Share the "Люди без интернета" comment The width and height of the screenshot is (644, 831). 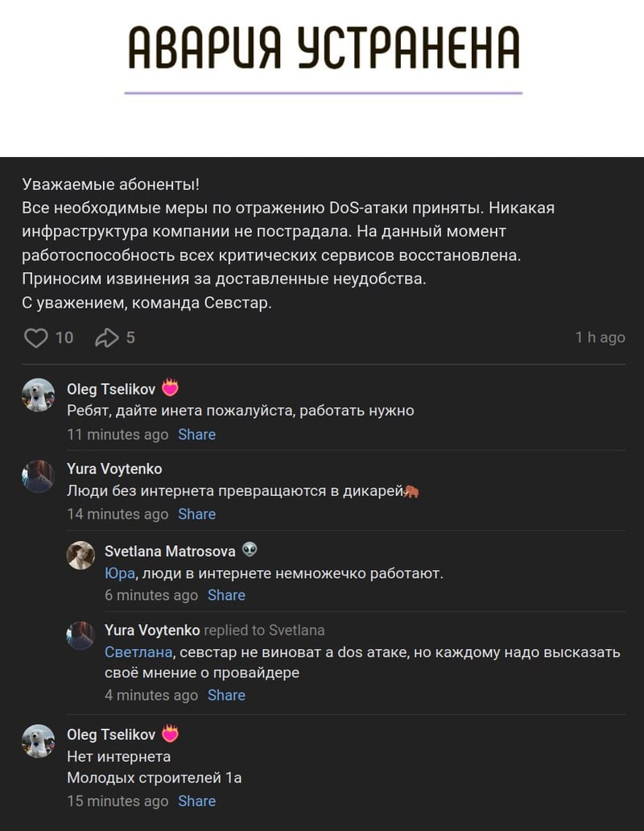196,514
